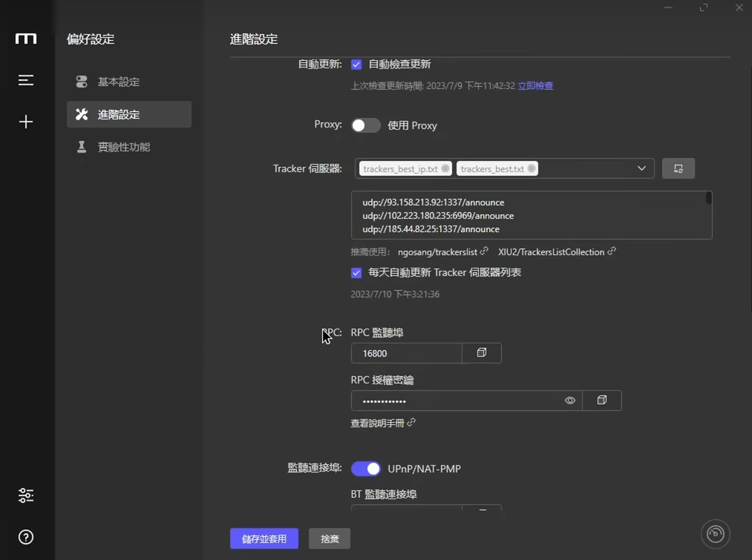Copy the RPC listening port with copy icon
Image resolution: width=752 pixels, height=560 pixels.
(482, 353)
